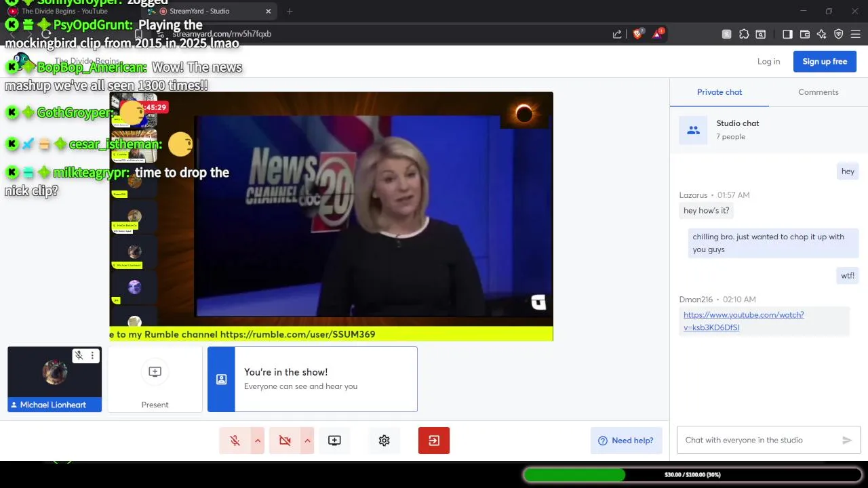Click the "wtf!" chat message

848,276
